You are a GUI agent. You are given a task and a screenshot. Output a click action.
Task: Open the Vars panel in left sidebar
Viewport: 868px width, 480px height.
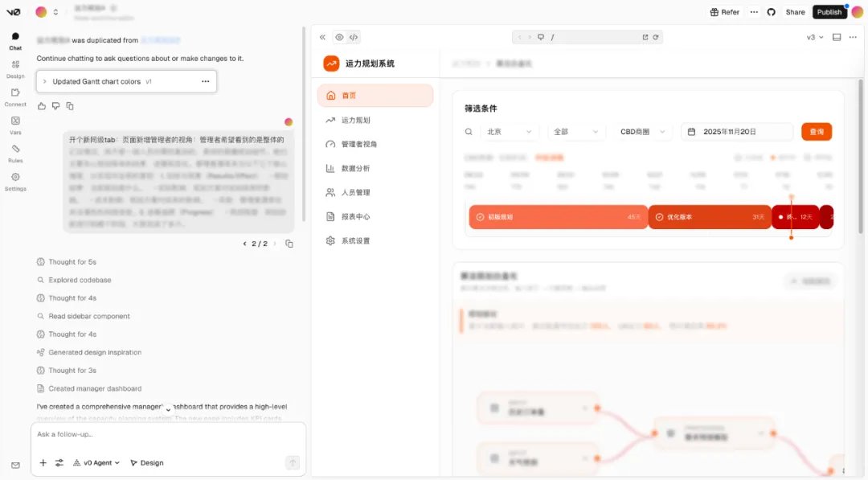15,124
